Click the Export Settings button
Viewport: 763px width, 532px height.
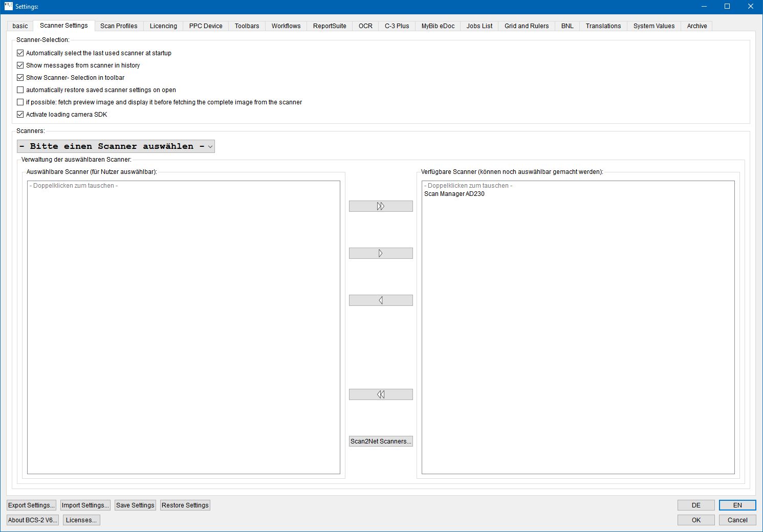(31, 505)
